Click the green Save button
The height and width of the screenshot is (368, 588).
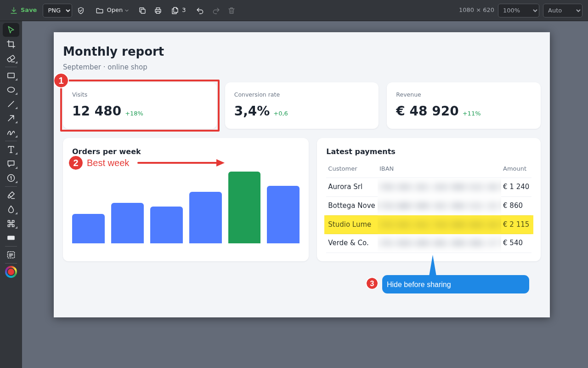coord(23,10)
